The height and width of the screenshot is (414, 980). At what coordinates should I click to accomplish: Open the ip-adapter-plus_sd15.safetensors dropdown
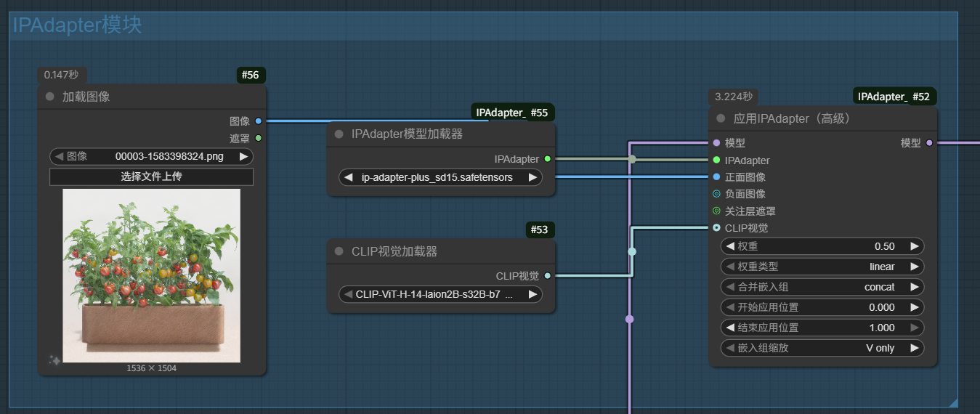point(440,177)
